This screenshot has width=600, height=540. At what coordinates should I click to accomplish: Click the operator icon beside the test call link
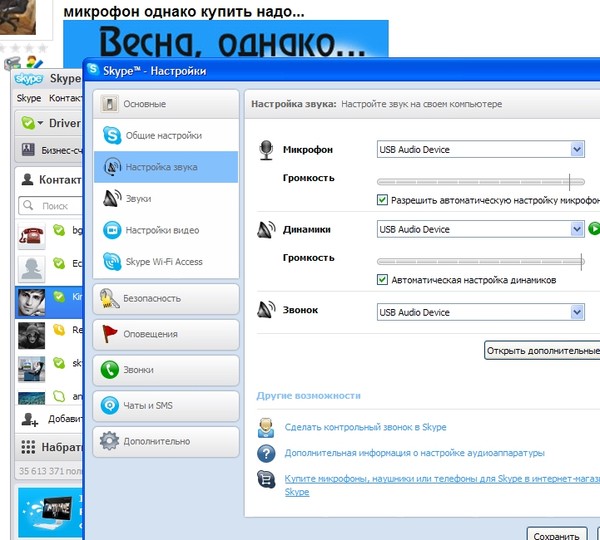[x=266, y=427]
